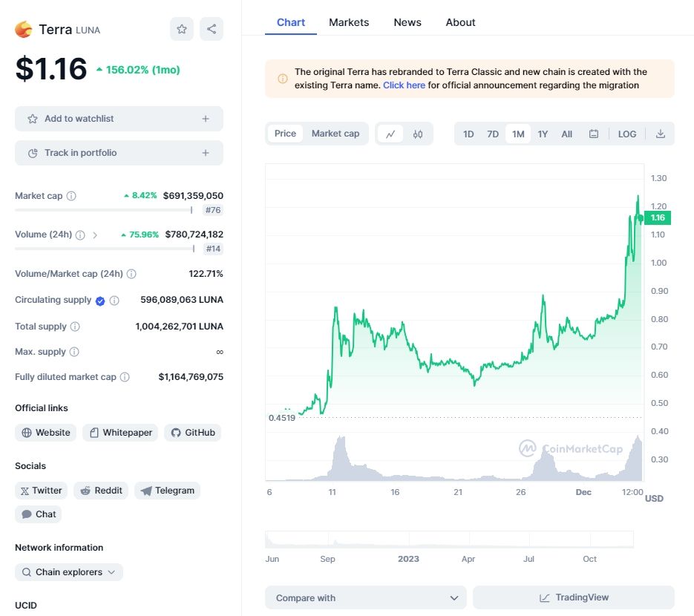Open the share icon button
This screenshot has width=694, height=616.
pyautogui.click(x=212, y=29)
